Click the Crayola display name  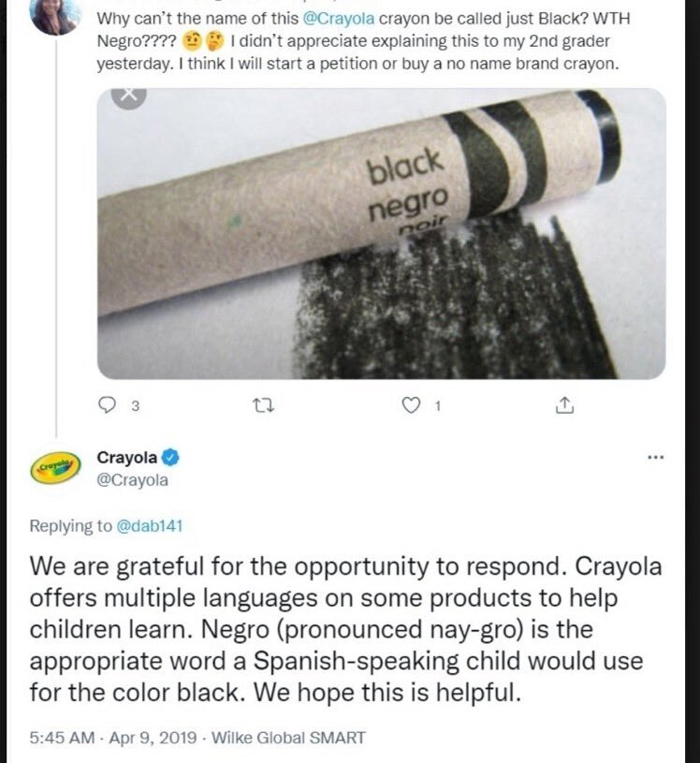click(x=127, y=458)
